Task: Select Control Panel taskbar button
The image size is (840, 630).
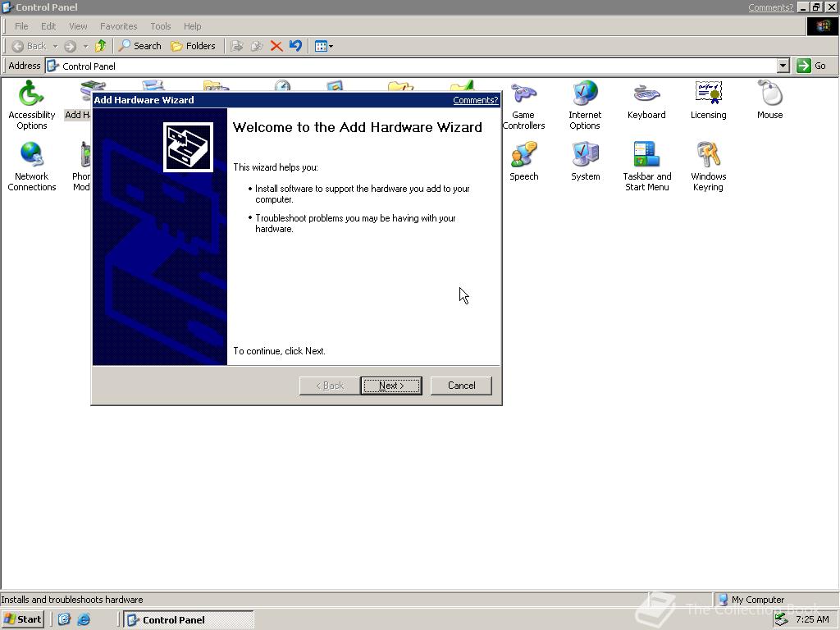Action: tap(189, 620)
